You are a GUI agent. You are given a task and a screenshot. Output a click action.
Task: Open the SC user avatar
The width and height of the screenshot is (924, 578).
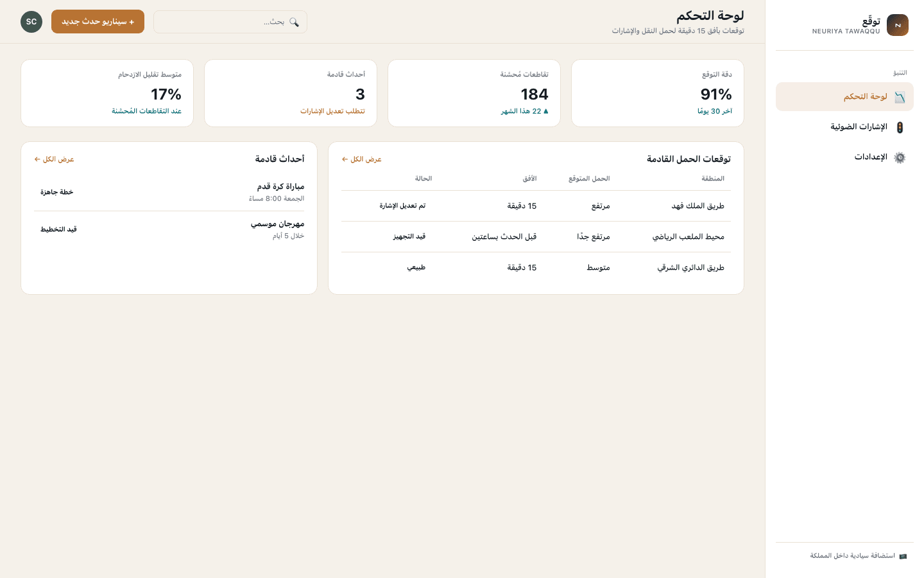[x=31, y=22]
